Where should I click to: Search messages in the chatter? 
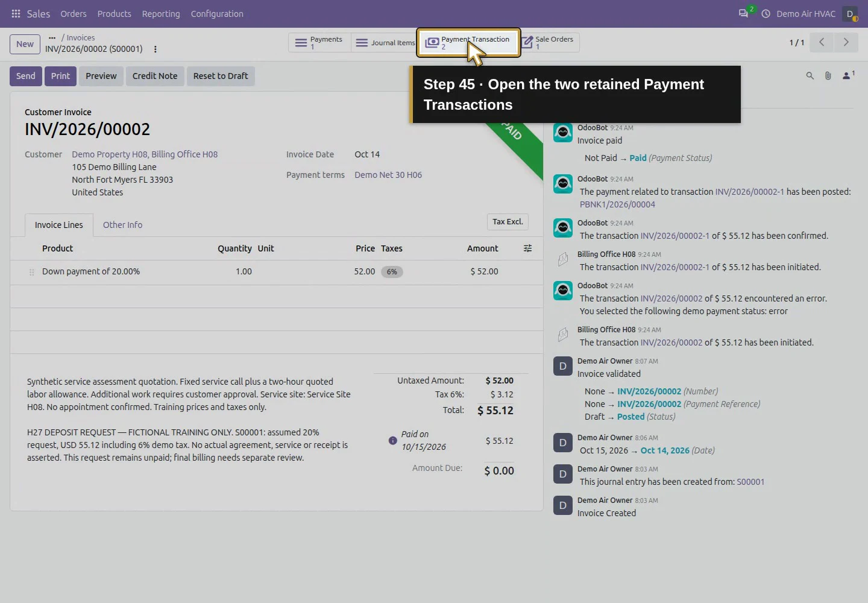coord(810,75)
